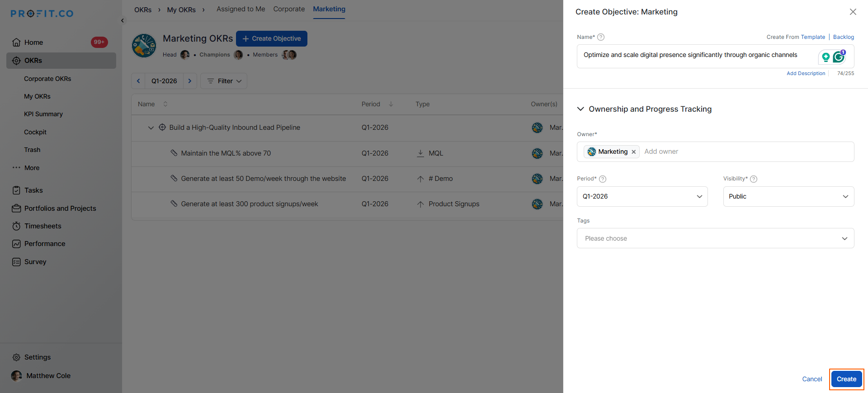This screenshot has width=868, height=393.
Task: Collapse Build a High-Quality Inbound Lead Pipeline row
Action: tap(151, 128)
